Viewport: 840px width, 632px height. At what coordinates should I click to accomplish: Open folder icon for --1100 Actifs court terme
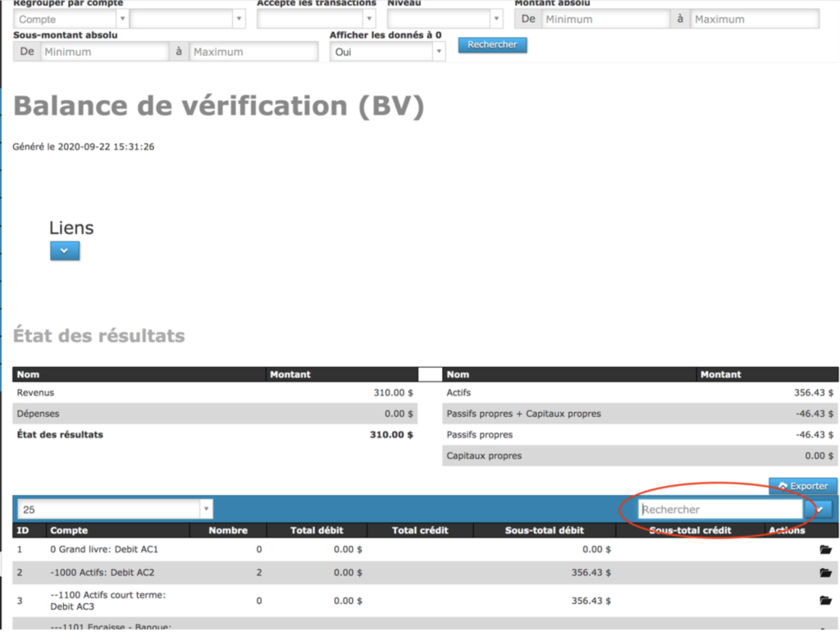pyautogui.click(x=824, y=601)
